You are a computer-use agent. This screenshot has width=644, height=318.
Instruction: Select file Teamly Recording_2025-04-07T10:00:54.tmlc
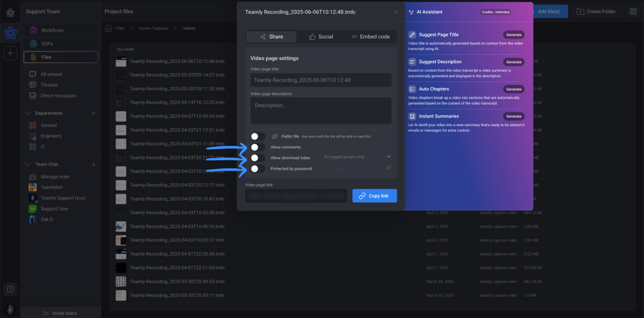pyautogui.click(x=177, y=116)
